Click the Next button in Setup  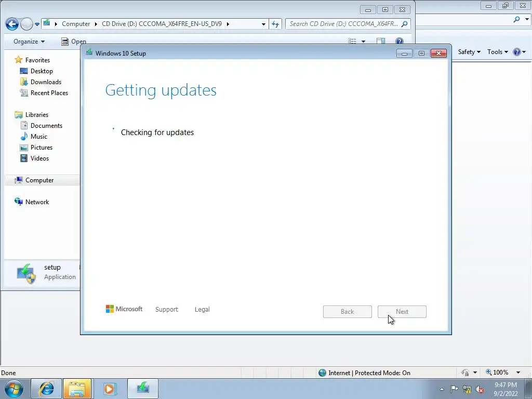point(402,312)
